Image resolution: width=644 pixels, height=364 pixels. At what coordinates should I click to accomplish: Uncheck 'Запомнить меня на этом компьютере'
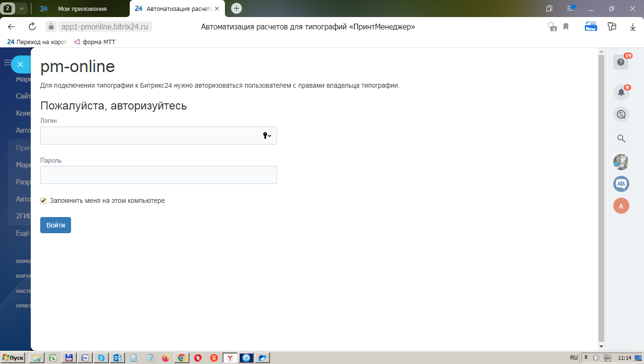[44, 201]
